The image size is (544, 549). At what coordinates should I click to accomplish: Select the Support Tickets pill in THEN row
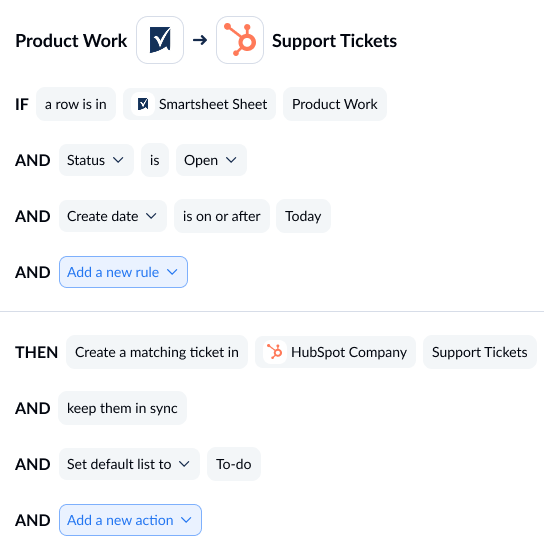point(480,352)
